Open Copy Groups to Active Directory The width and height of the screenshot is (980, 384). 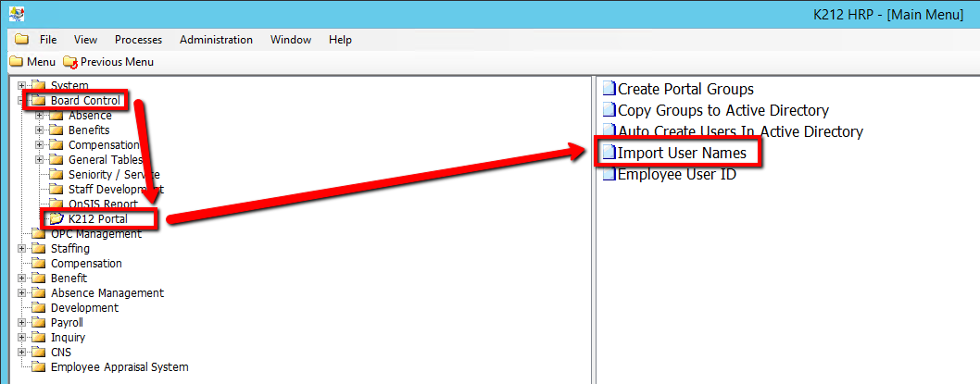pos(722,110)
